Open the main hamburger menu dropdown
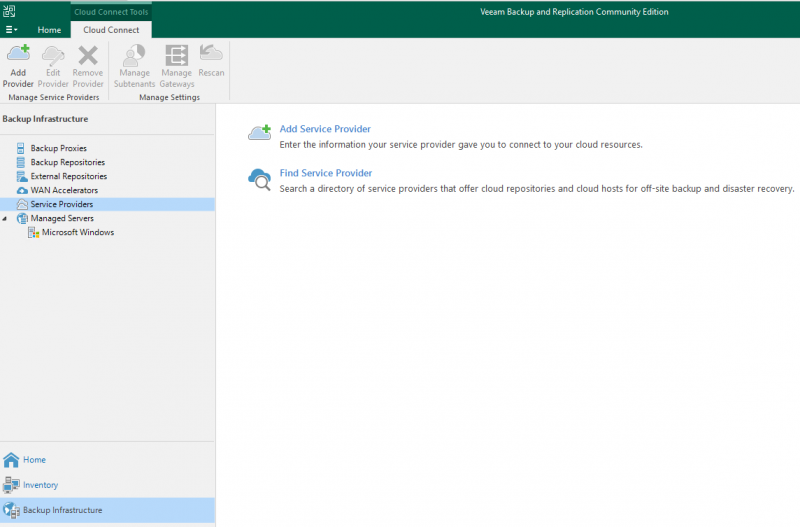This screenshot has width=800, height=527. coord(11,30)
